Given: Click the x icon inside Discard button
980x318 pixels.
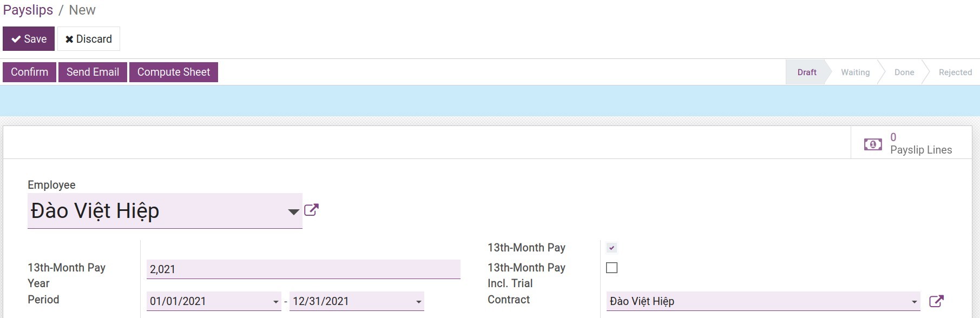Looking at the screenshot, I should point(69,38).
